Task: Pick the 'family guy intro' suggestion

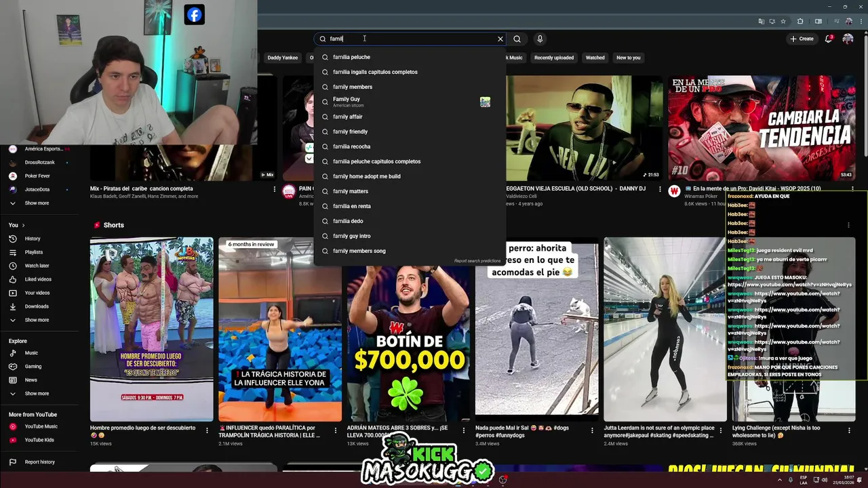Action: pyautogui.click(x=410, y=236)
